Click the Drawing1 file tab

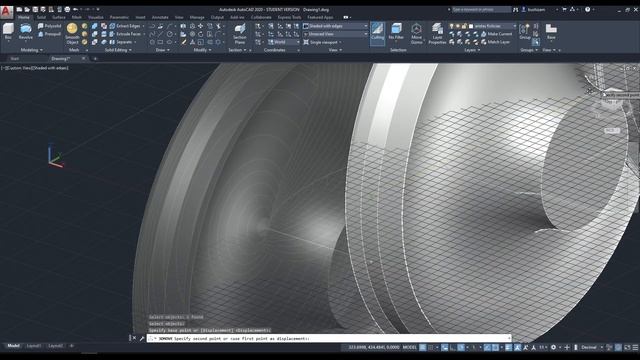click(61, 59)
